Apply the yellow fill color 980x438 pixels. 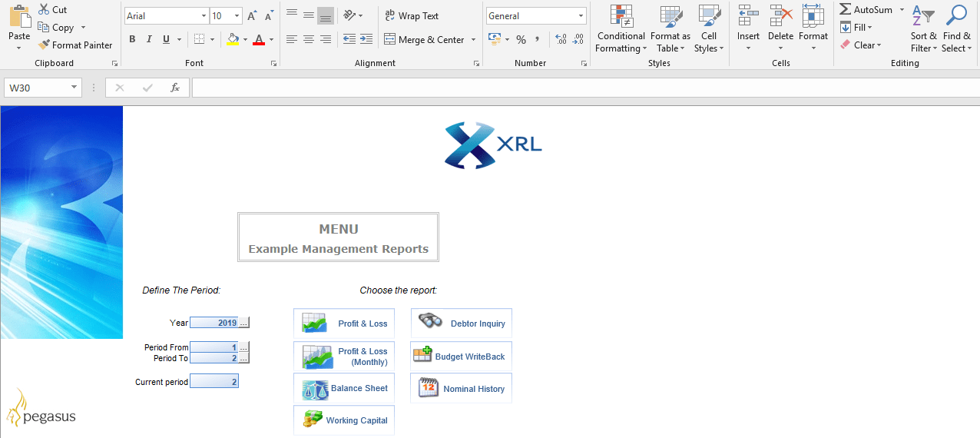click(x=233, y=39)
